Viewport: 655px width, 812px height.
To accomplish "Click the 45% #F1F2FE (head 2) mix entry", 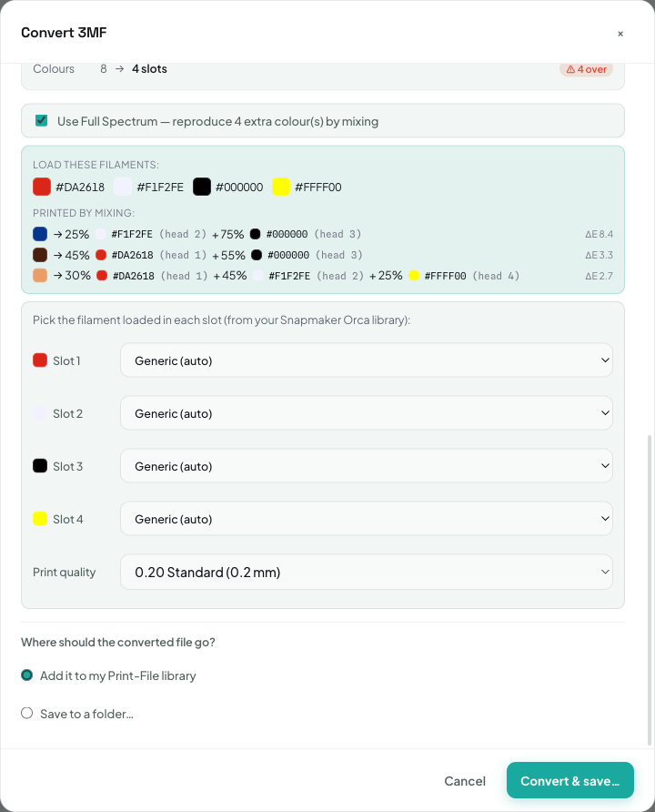I will point(288,276).
